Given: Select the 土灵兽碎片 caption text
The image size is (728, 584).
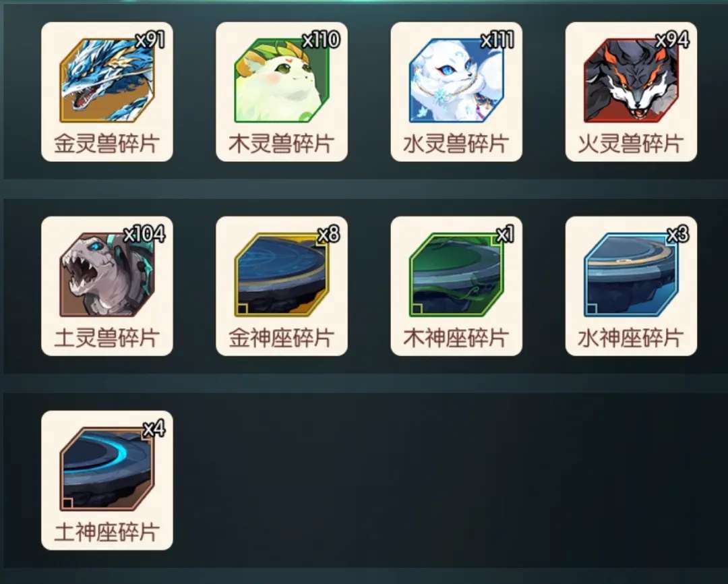Looking at the screenshot, I should [x=107, y=338].
